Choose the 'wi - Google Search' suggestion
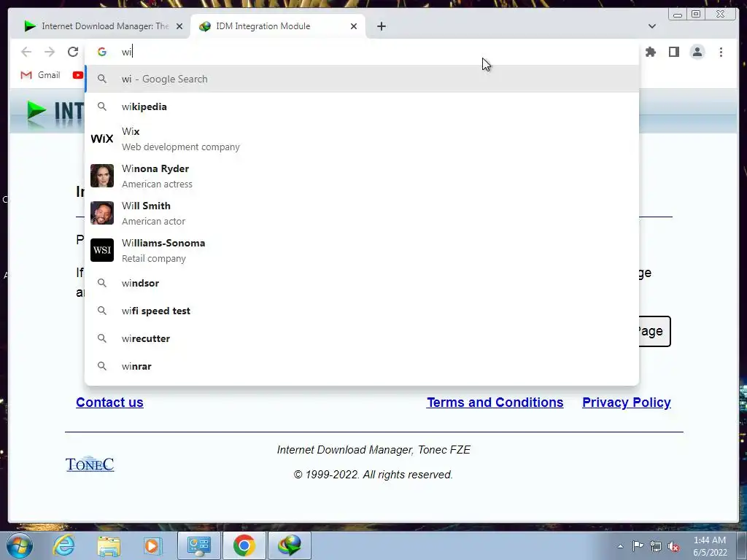The image size is (747, 560). coord(362,79)
